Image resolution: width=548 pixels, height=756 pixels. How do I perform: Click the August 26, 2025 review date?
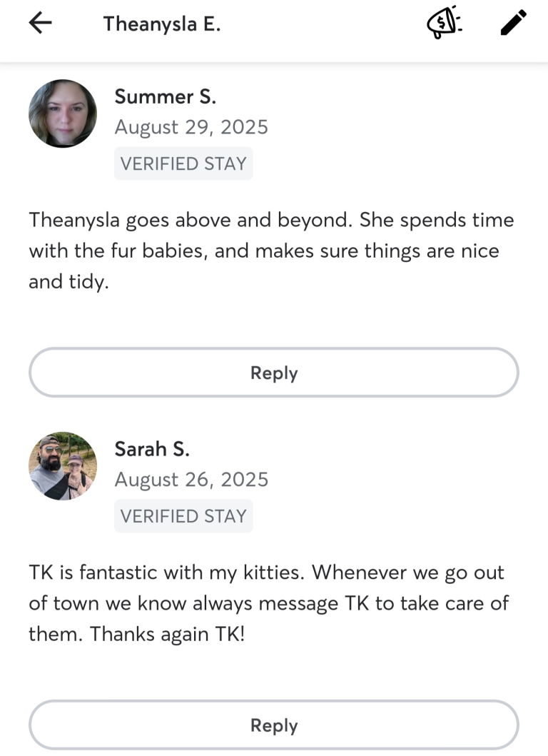[191, 480]
